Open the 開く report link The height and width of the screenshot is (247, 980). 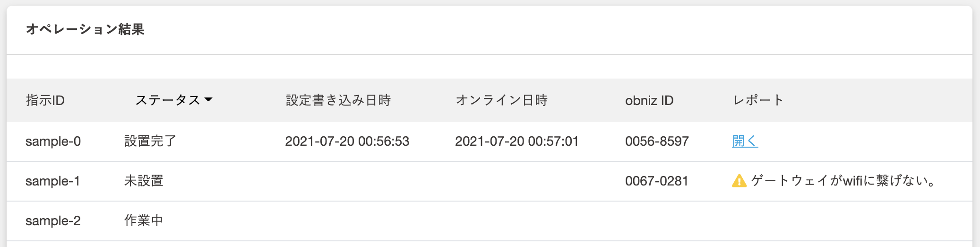(745, 141)
